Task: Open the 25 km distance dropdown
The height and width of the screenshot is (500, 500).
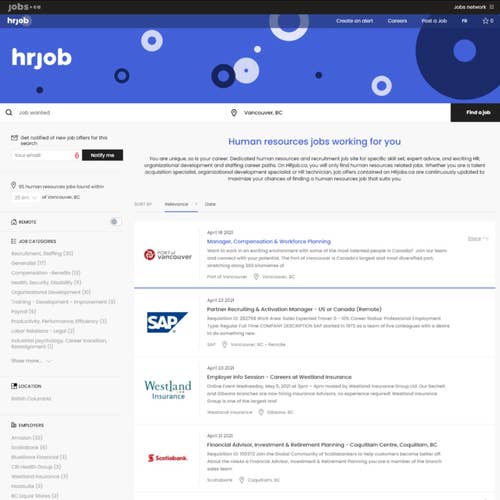Action: pyautogui.click(x=25, y=197)
